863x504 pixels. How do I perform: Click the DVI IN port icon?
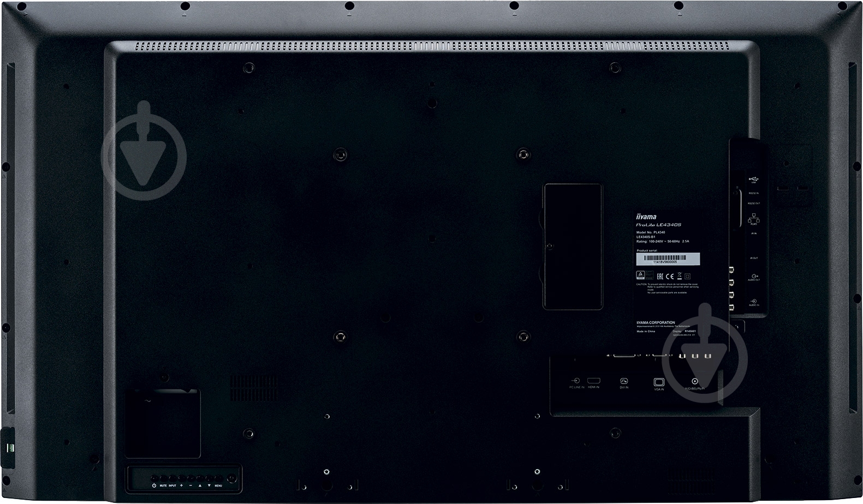(624, 381)
